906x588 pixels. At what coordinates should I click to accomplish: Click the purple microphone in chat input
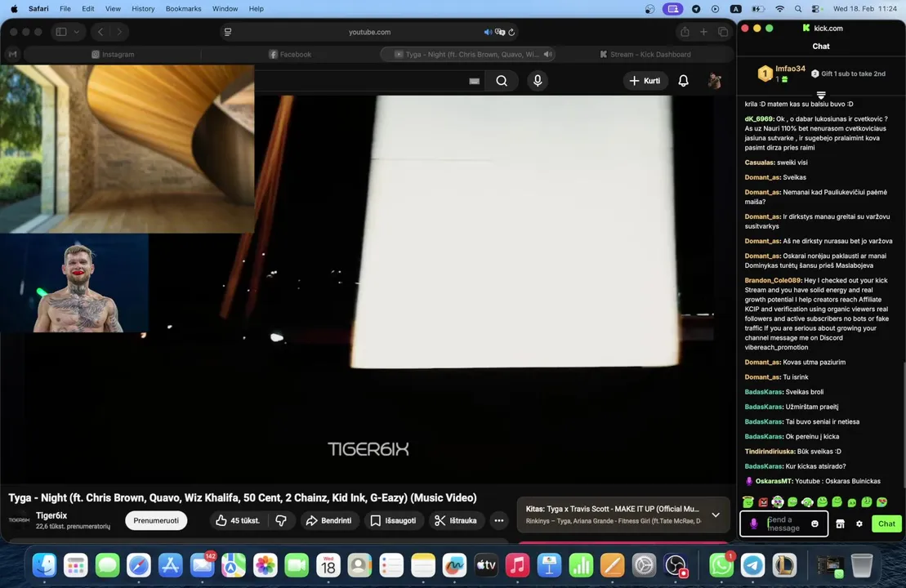pos(753,523)
